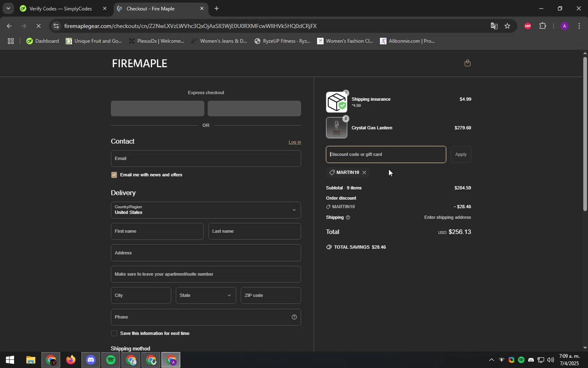Close the Verify Codes SimplyCodes tab
588x368 pixels.
click(x=104, y=9)
